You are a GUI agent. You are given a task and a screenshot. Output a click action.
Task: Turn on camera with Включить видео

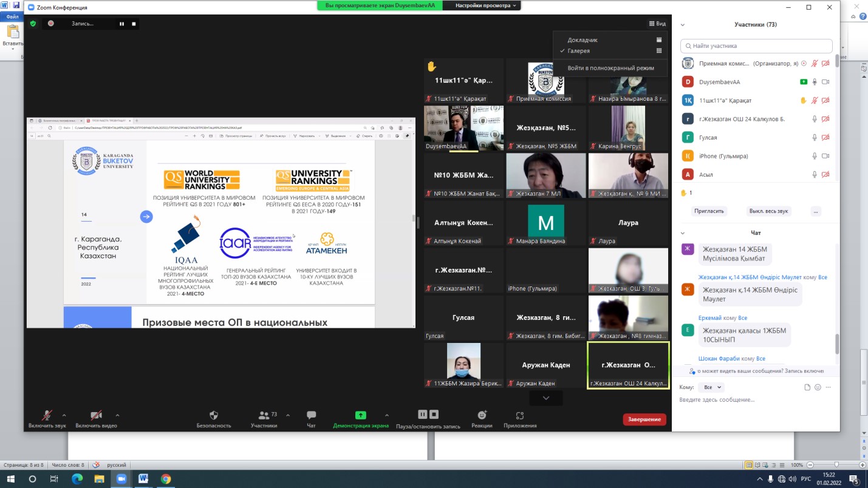pos(96,416)
